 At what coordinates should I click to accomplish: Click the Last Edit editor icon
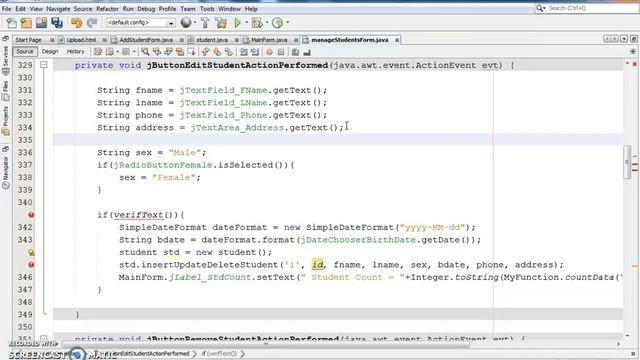click(x=98, y=52)
